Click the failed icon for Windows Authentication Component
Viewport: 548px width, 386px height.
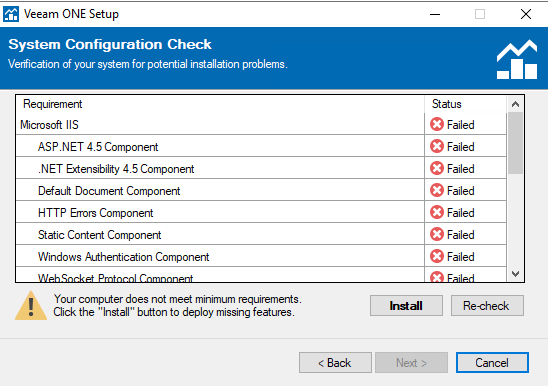tap(437, 257)
